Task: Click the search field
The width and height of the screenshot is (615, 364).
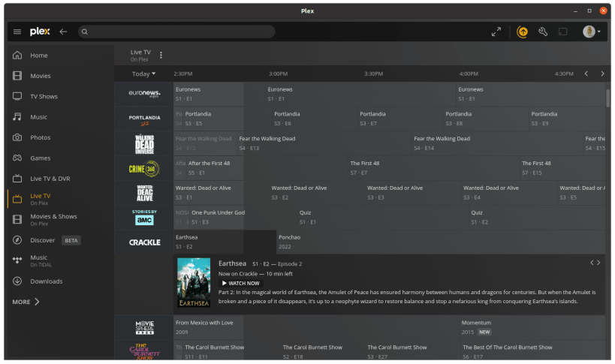Action: pyautogui.click(x=176, y=32)
